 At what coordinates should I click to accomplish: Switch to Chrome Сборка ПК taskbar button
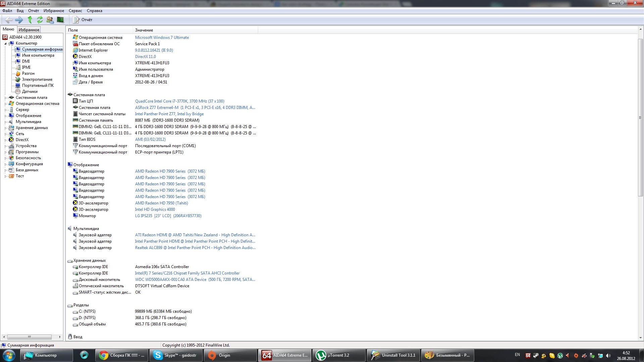(x=122, y=355)
